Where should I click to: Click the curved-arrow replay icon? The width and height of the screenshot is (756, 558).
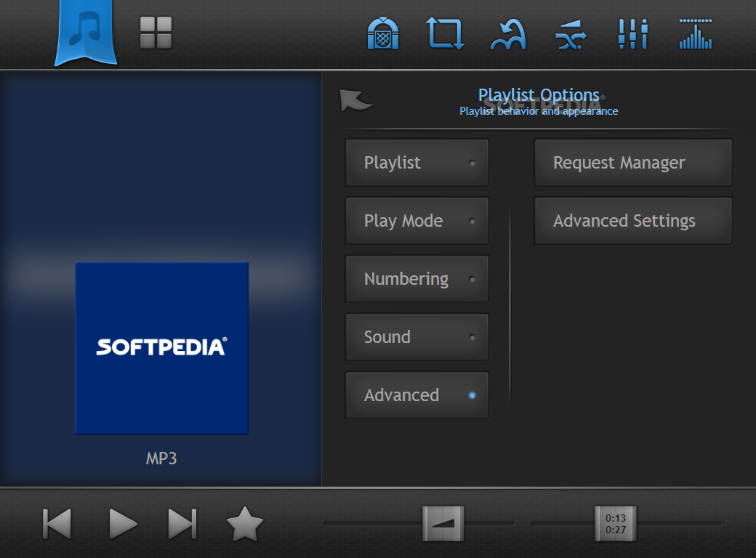508,34
